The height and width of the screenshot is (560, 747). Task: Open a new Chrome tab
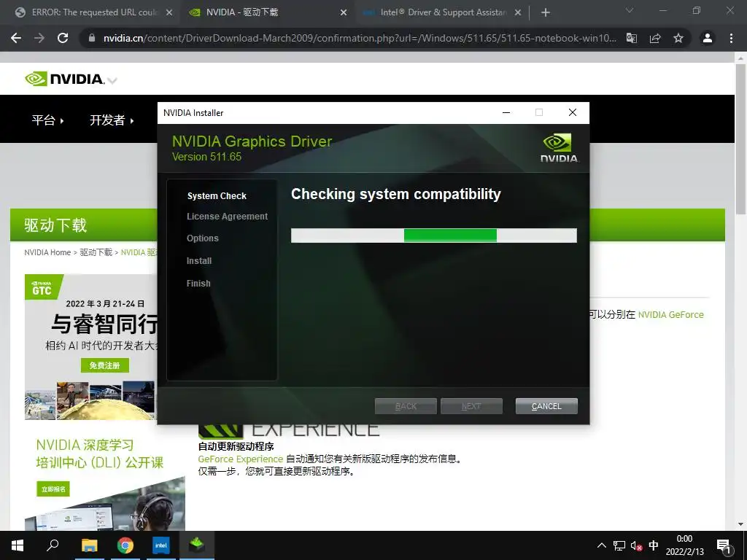[x=546, y=13]
